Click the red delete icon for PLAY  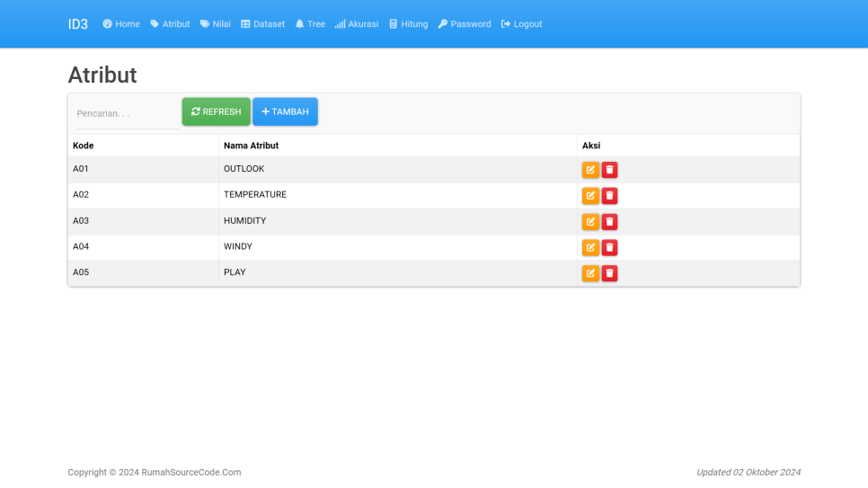(609, 273)
